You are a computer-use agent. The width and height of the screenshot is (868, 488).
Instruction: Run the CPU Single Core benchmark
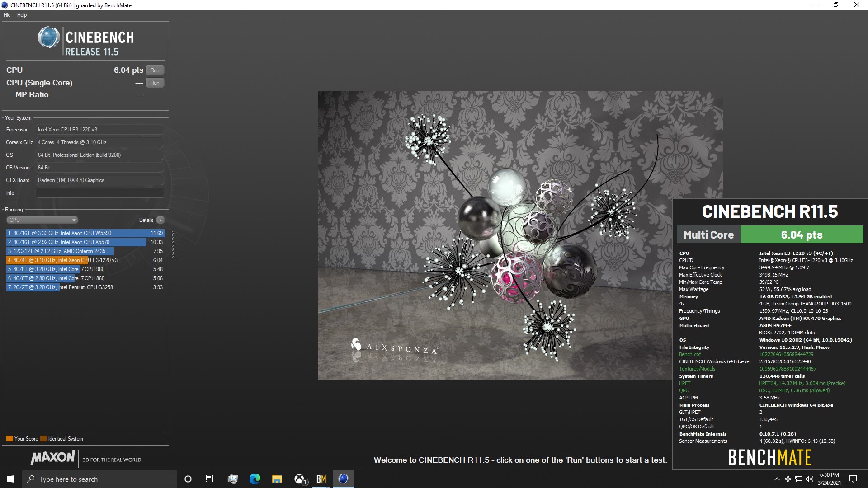(x=155, y=83)
